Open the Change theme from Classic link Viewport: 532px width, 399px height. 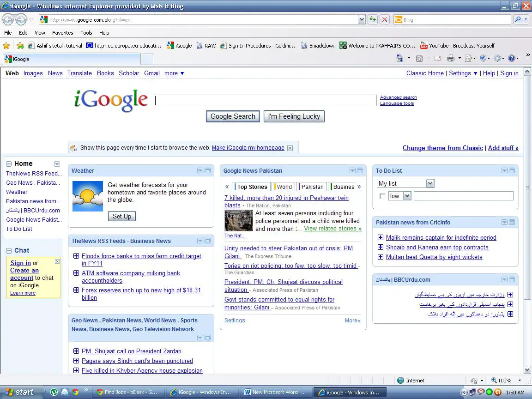(x=442, y=148)
